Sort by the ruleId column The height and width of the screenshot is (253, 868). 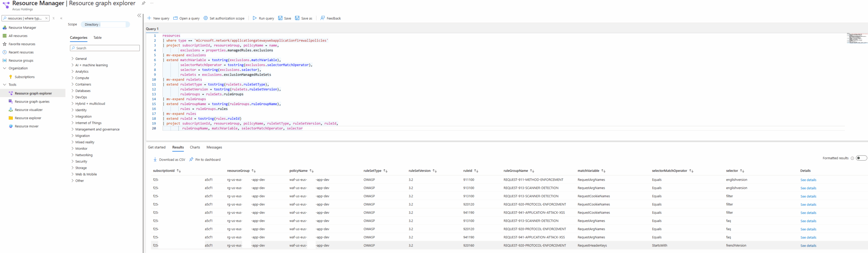(x=476, y=171)
